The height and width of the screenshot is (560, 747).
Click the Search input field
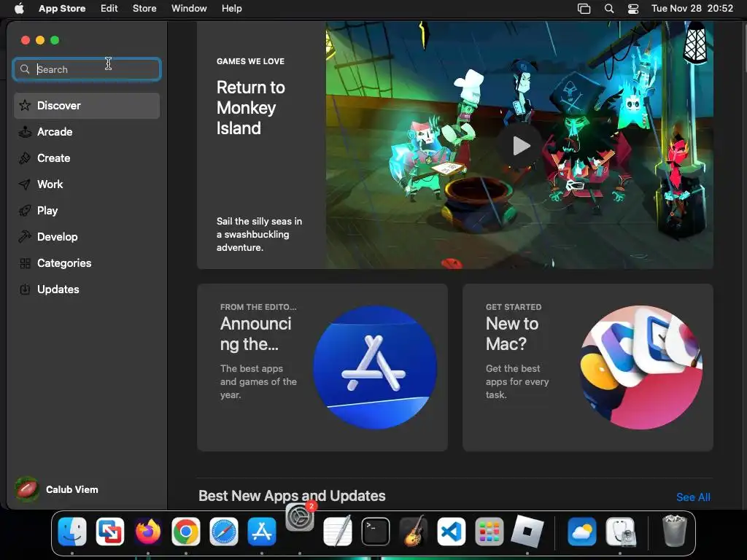(x=87, y=69)
